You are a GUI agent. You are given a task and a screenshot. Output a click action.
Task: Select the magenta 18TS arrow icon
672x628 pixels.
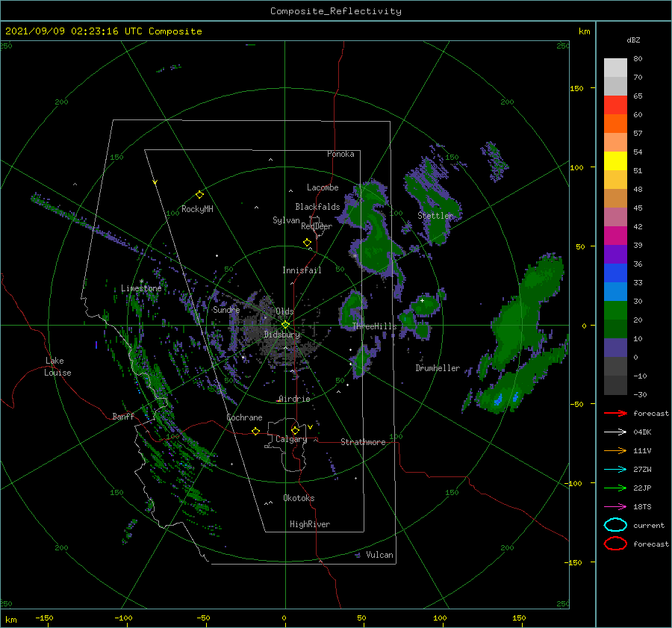[x=615, y=507]
